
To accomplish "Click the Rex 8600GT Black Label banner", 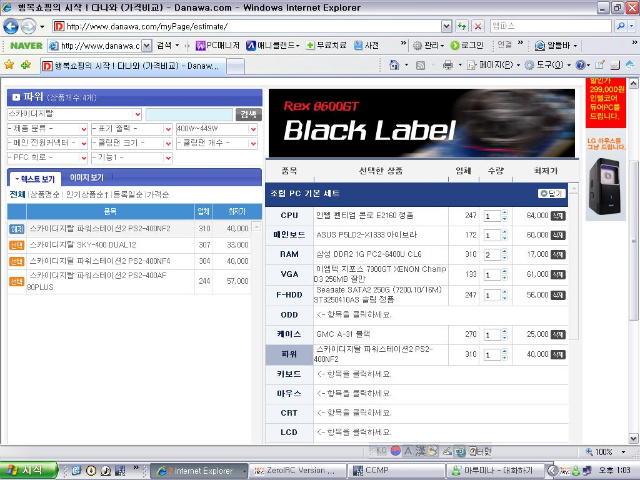I will pos(422,123).
